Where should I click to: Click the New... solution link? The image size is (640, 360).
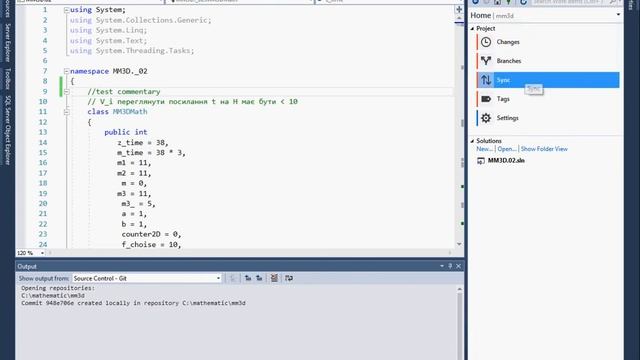(x=484, y=149)
